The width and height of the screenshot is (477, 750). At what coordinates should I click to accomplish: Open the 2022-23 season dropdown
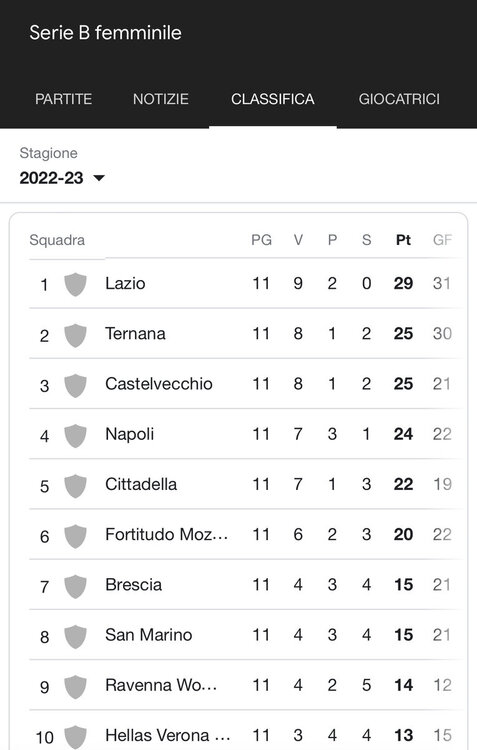click(62, 178)
